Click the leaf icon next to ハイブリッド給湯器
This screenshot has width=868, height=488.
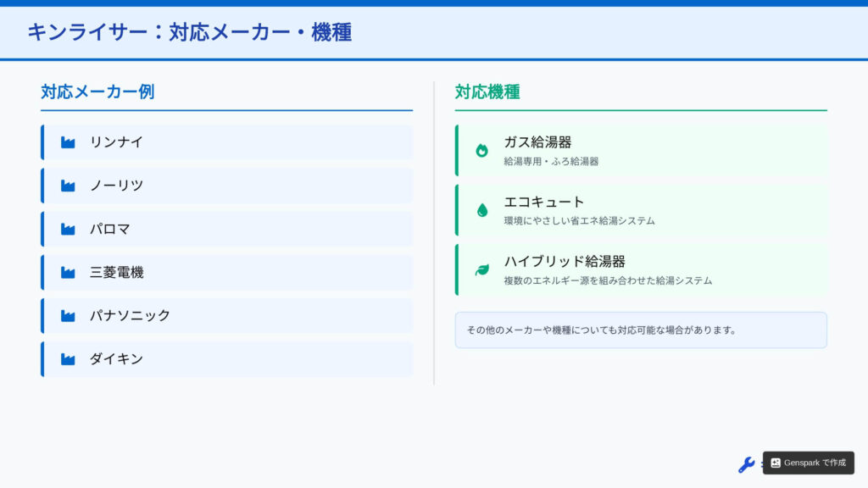pyautogui.click(x=481, y=269)
